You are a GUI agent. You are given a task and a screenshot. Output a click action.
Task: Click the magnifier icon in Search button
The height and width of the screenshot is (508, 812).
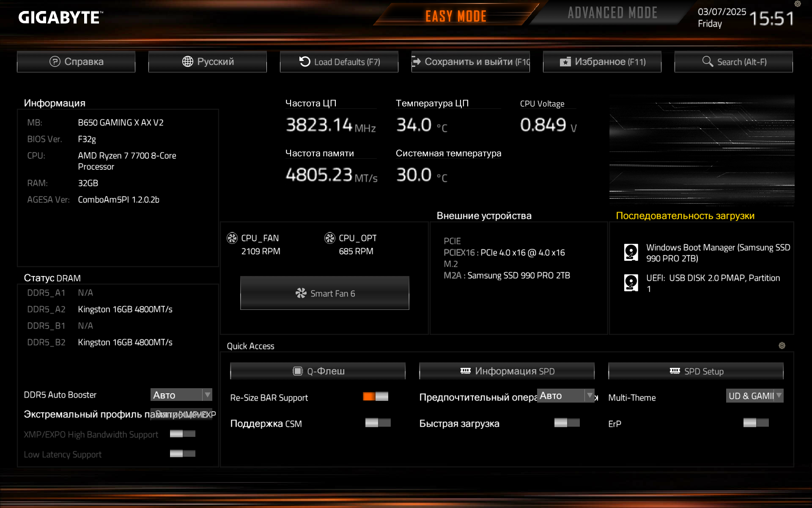click(708, 61)
